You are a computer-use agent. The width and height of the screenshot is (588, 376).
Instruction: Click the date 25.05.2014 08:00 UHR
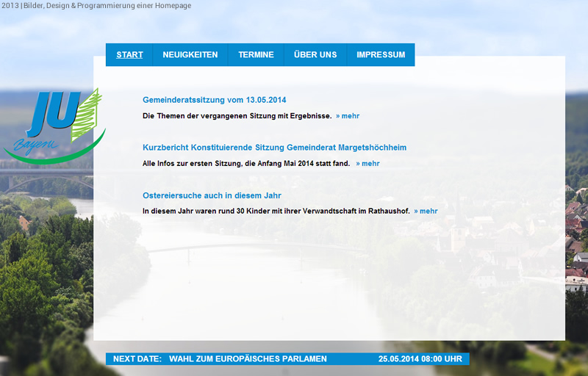coord(420,359)
